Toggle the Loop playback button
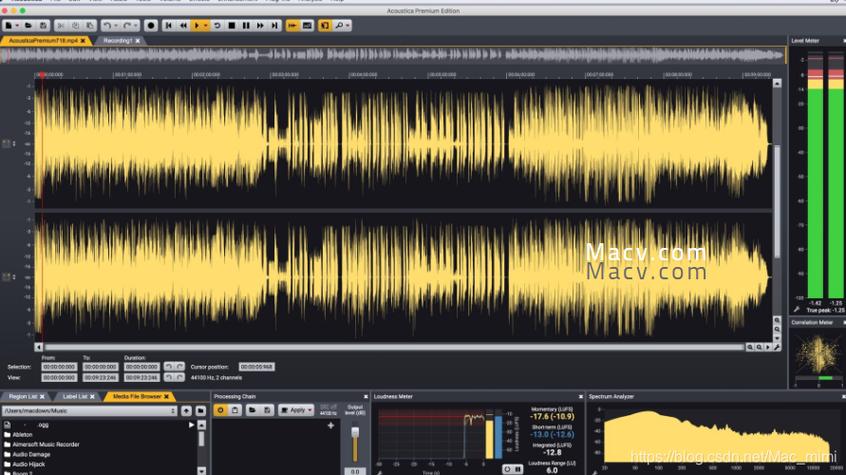 pos(217,25)
